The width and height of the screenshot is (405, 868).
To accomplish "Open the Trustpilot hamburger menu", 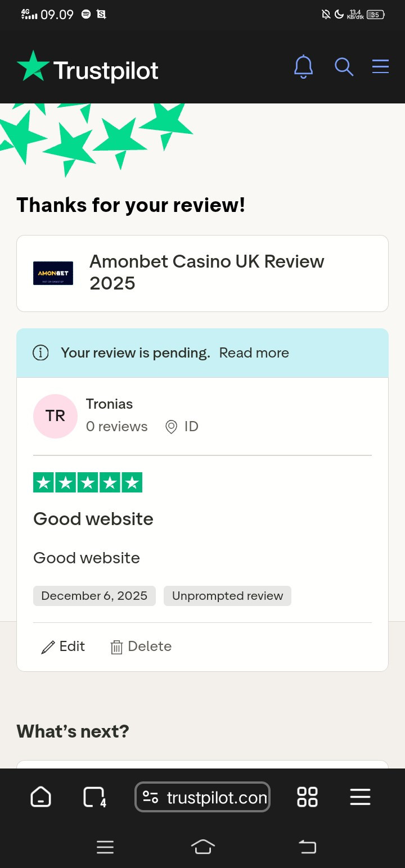I will click(x=380, y=66).
